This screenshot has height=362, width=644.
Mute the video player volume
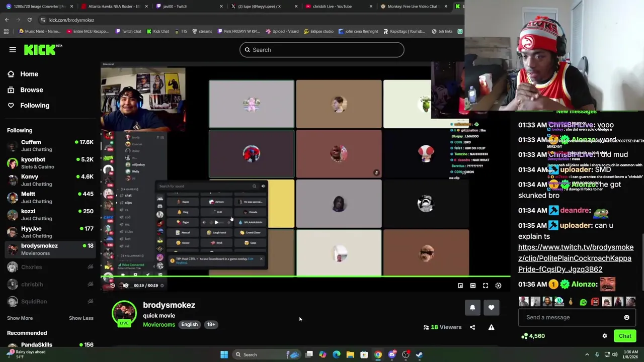[125, 285]
